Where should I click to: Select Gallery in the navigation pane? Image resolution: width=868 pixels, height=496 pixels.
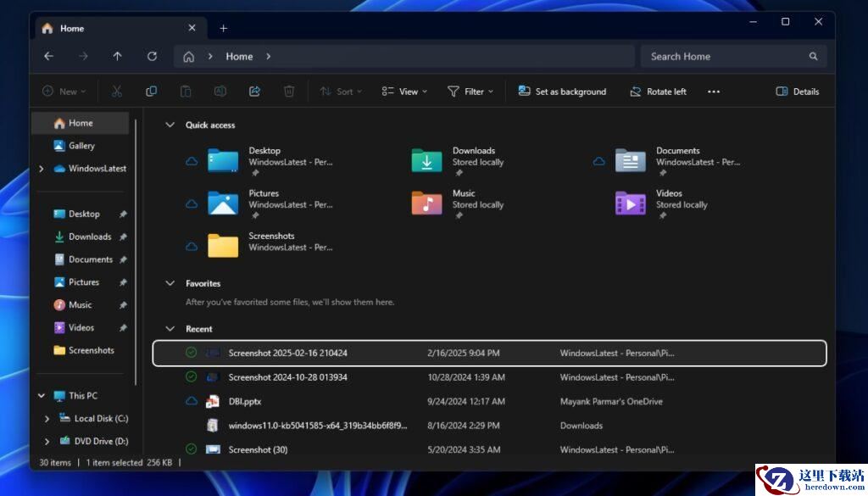tap(81, 146)
